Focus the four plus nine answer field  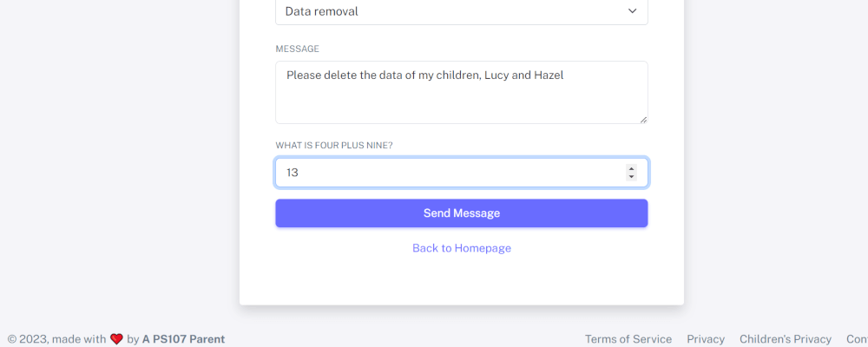click(451, 173)
